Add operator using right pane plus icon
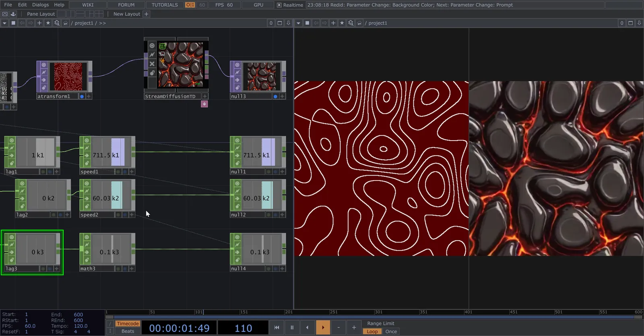This screenshot has height=336, width=644. point(333,23)
